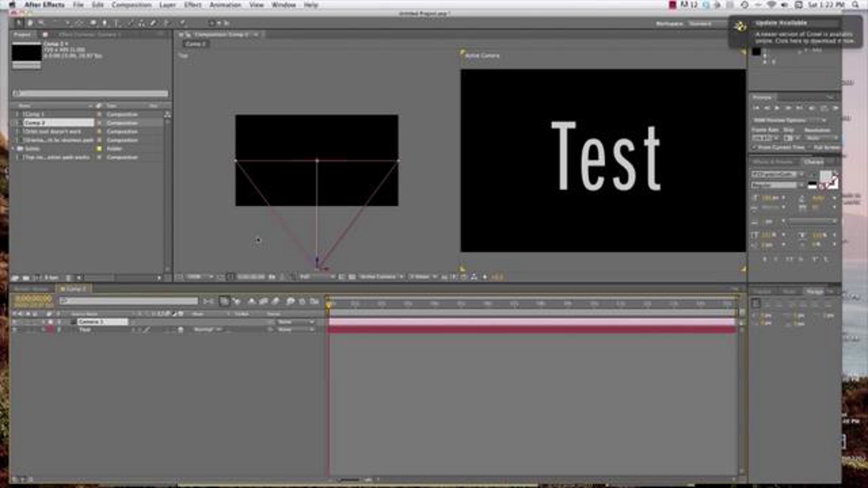
Task: Select the Pen tool in toolbar
Action: tap(105, 23)
